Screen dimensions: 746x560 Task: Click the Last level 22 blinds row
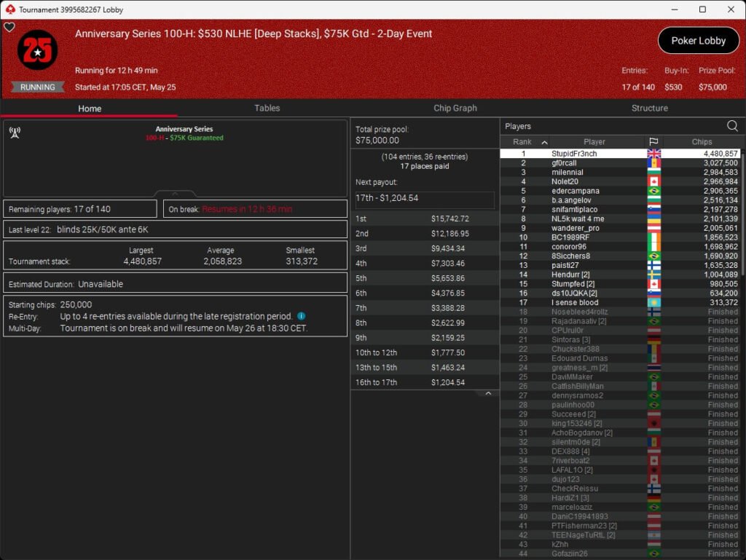175,229
